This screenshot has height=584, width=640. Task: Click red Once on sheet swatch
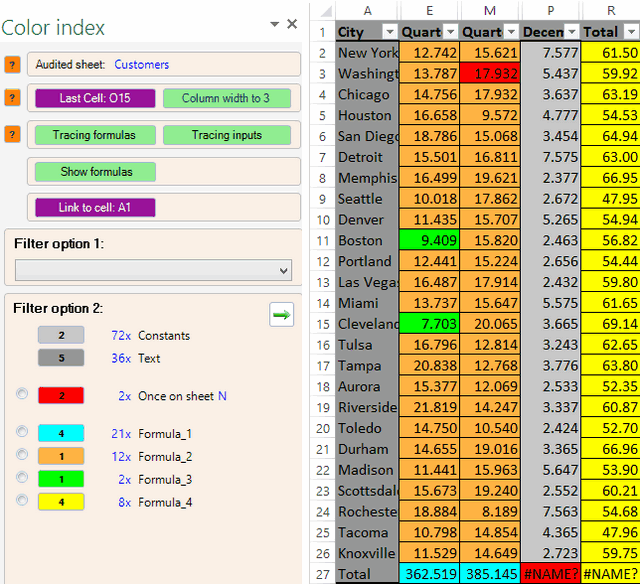coord(61,396)
